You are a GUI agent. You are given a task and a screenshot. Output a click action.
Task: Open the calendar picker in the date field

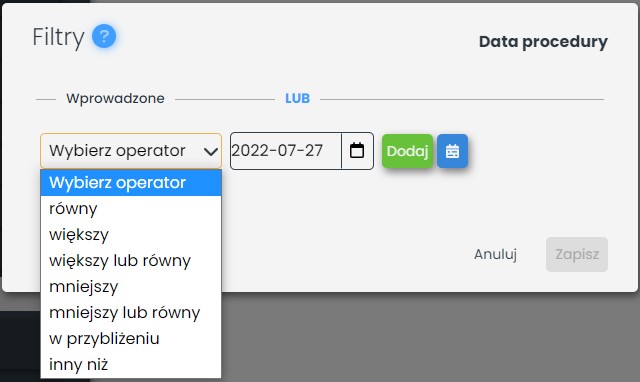(357, 151)
